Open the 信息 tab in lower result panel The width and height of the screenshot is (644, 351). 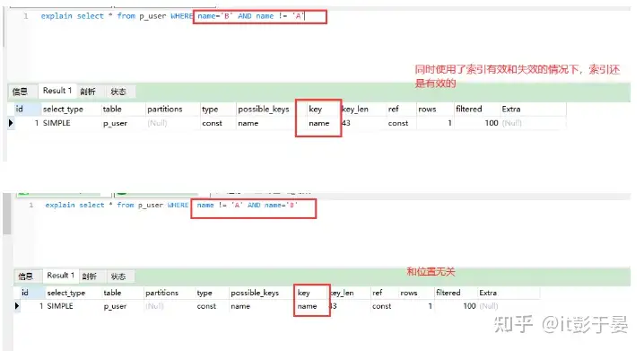pyautogui.click(x=25, y=276)
